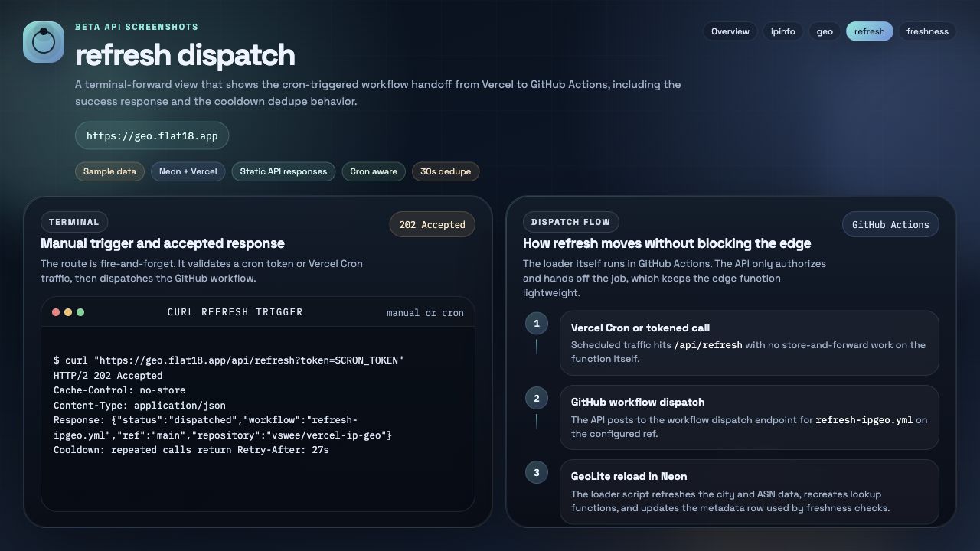Viewport: 980px width, 551px height.
Task: Click the TERMINAL label pill
Action: coord(74,222)
